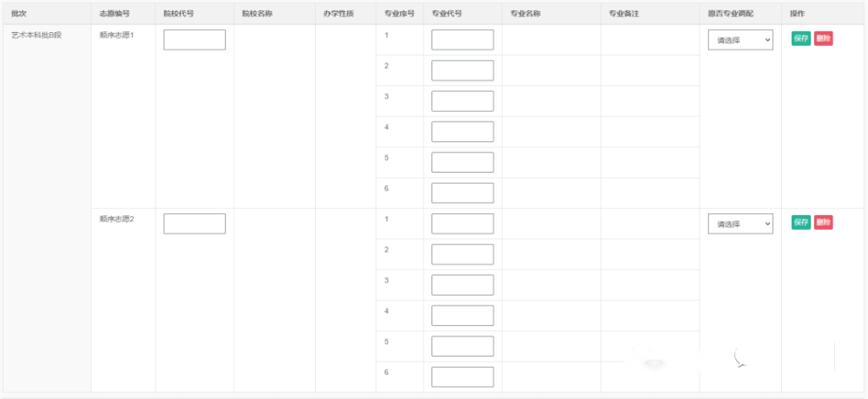Screen dimensions: 868x399
Task: Focus 专业代号 field 3 of 顺序志愿2
Action: coord(463,285)
